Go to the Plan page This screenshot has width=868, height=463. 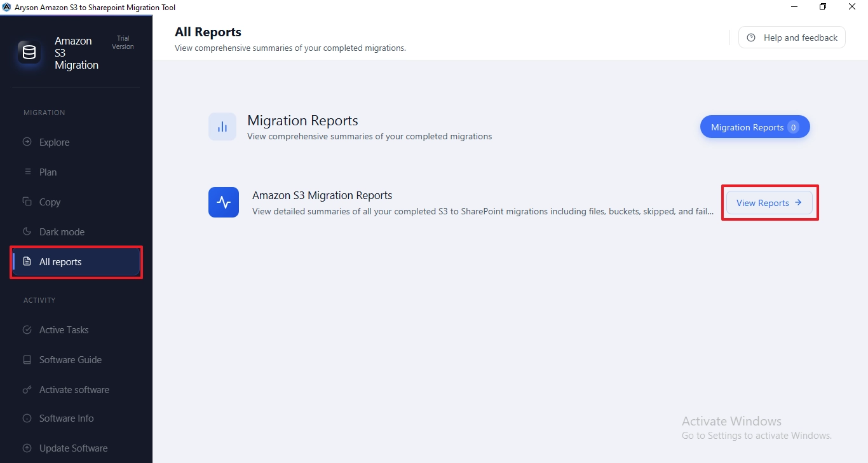[76, 172]
